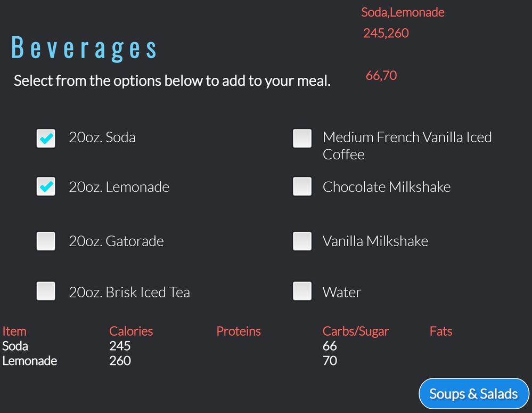Click the Soda,Lemonade summary text
The height and width of the screenshot is (413, 532).
(403, 12)
